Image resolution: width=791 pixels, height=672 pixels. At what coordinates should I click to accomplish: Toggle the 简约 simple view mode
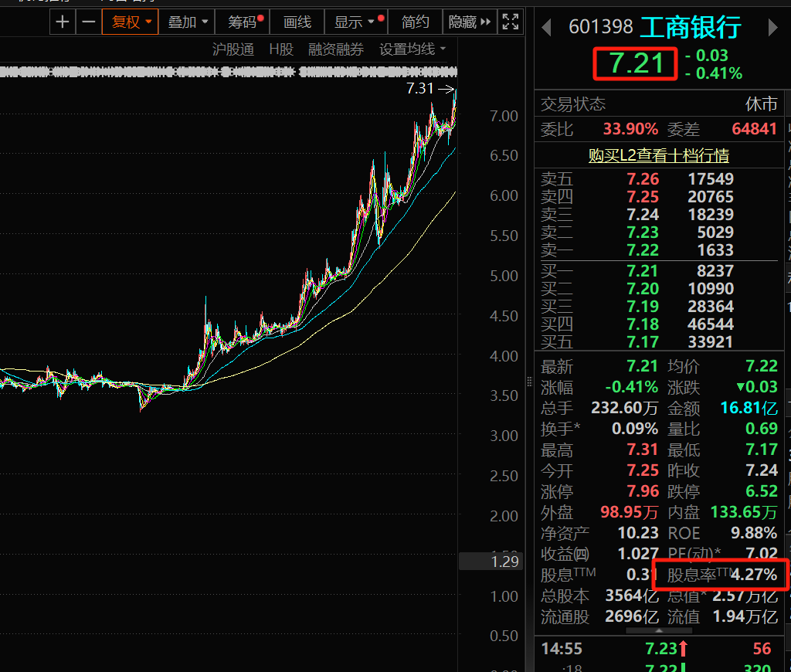coord(416,22)
